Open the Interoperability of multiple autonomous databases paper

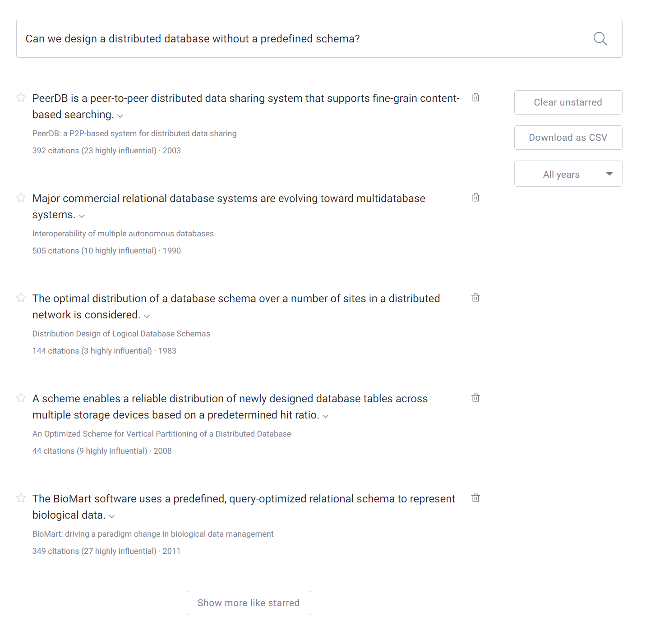click(x=123, y=234)
